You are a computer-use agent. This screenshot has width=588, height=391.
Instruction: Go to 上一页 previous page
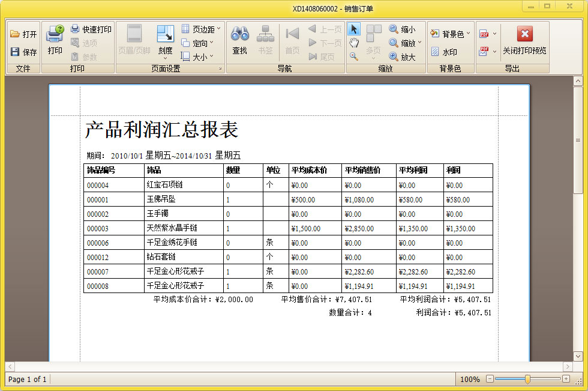click(x=325, y=29)
